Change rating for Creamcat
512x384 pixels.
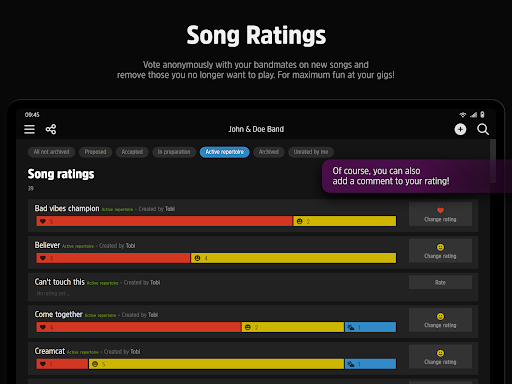pos(440,357)
